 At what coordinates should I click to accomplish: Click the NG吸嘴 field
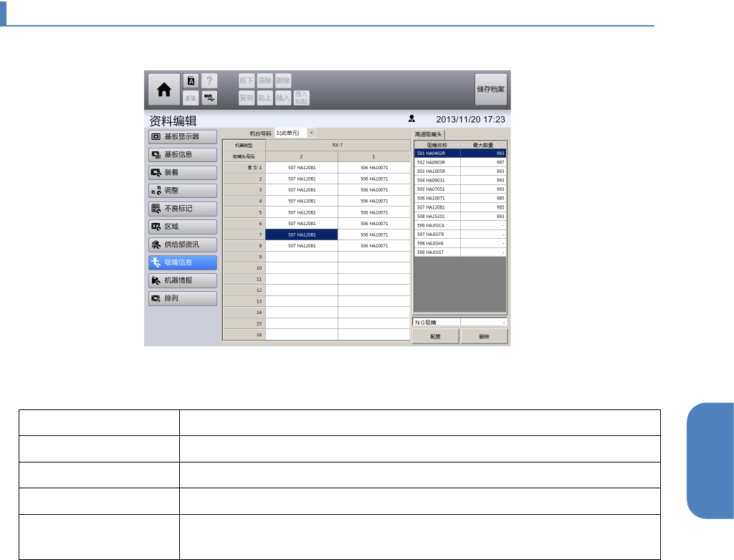[x=459, y=322]
